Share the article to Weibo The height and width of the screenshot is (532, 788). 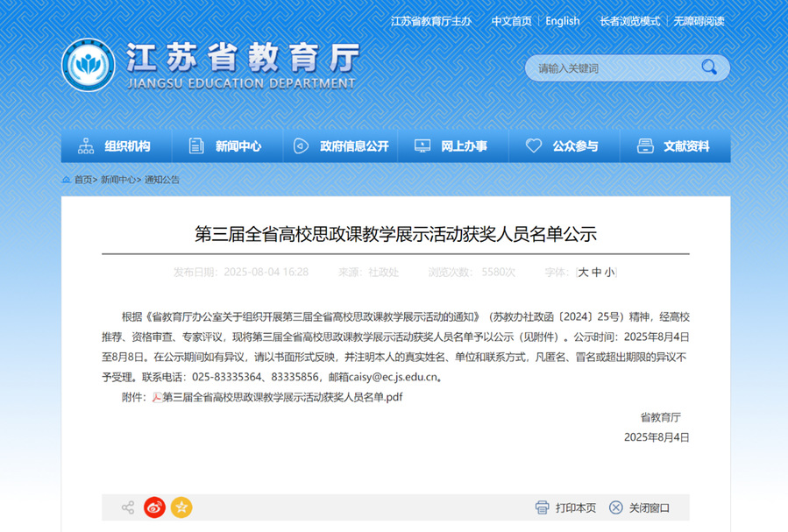155,507
